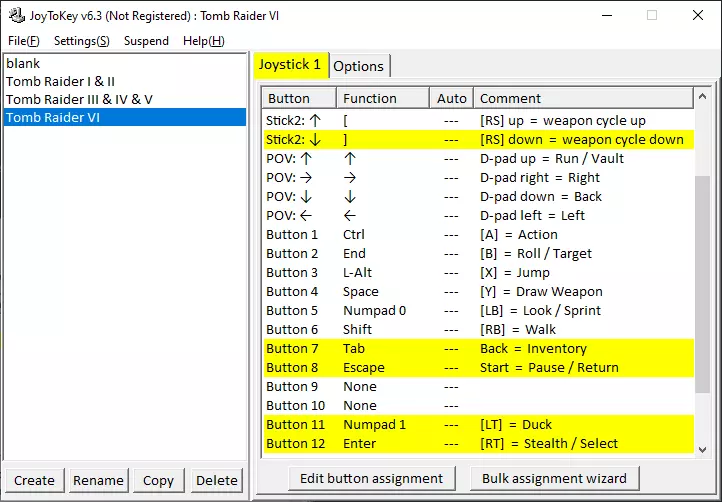This screenshot has height=502, width=722.
Task: Open the File(F) menu
Action: pyautogui.click(x=23, y=41)
